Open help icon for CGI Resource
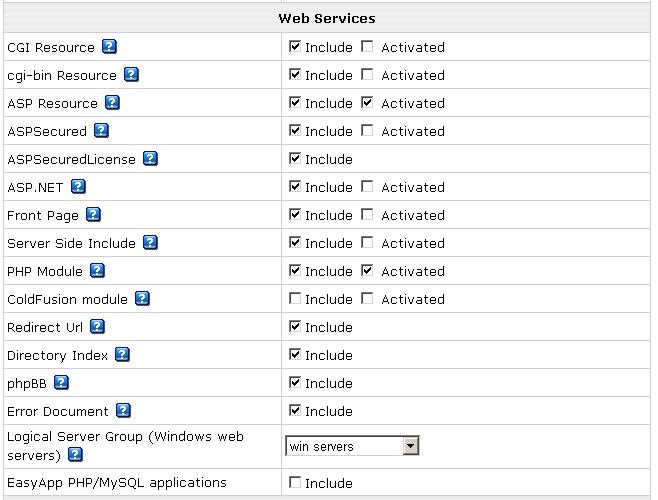The width and height of the screenshot is (658, 500). click(110, 47)
